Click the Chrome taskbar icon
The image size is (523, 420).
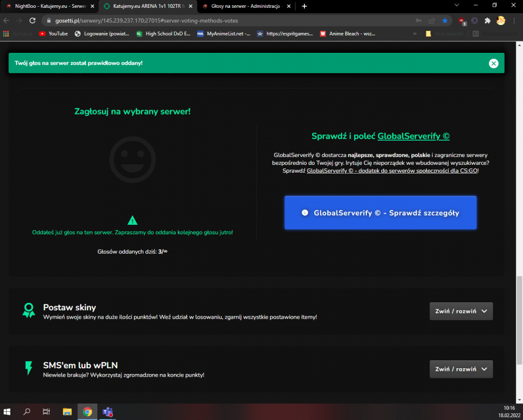point(87,412)
